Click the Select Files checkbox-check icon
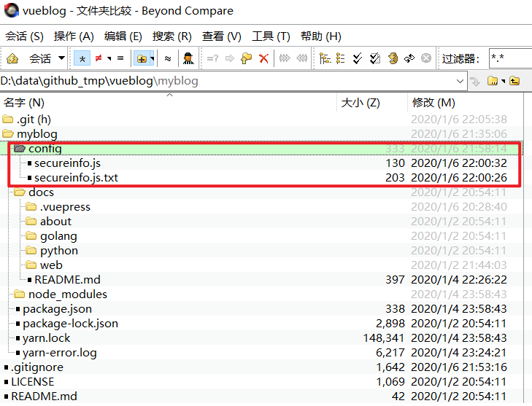 (374, 58)
